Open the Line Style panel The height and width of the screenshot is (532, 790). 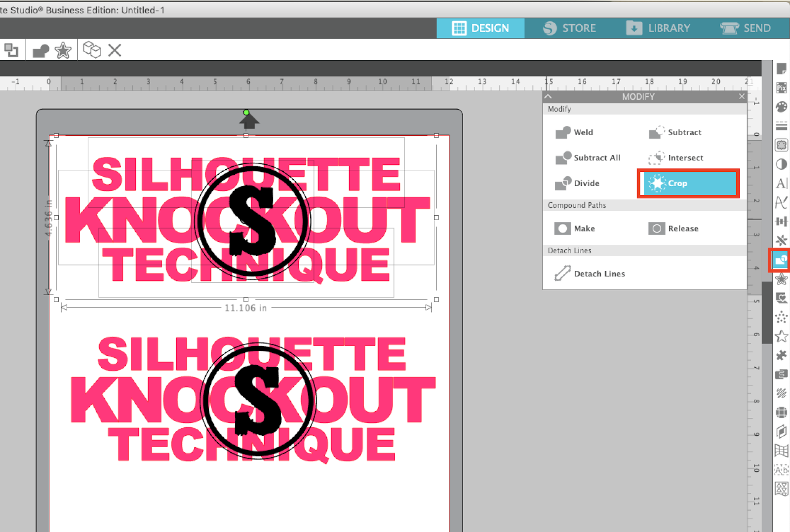(782, 126)
